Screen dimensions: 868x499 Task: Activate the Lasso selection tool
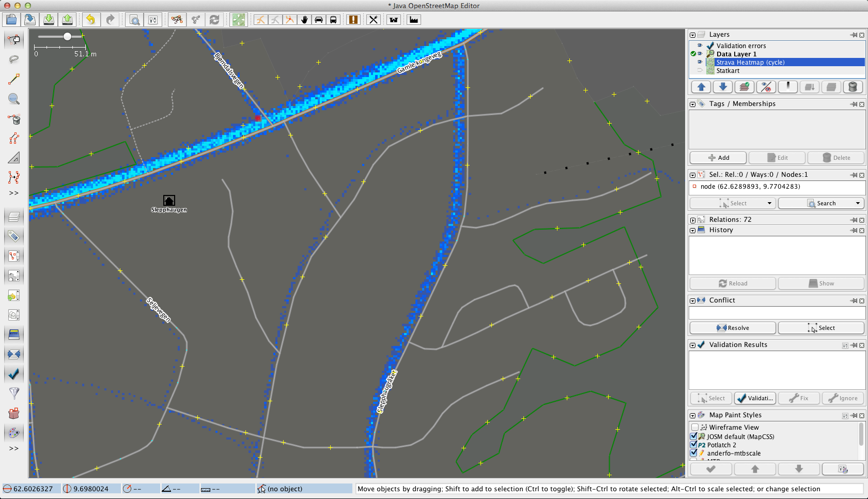click(x=14, y=59)
